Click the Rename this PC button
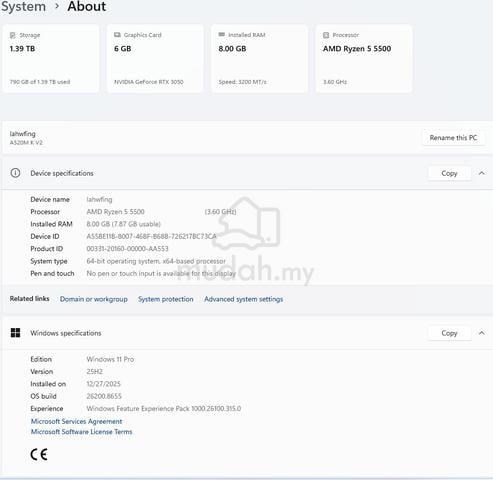Viewport: 493px width, 480px height. (453, 138)
